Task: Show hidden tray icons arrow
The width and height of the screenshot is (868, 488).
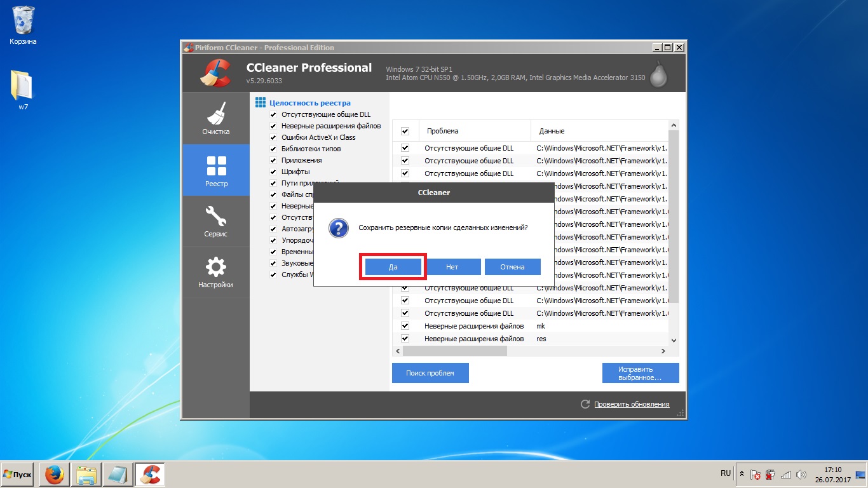Action: 742,474
